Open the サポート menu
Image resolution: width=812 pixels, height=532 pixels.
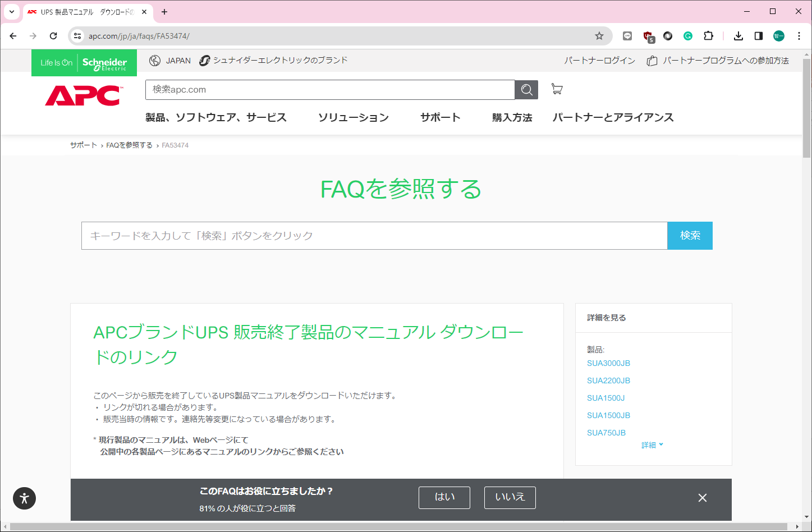tap(440, 117)
